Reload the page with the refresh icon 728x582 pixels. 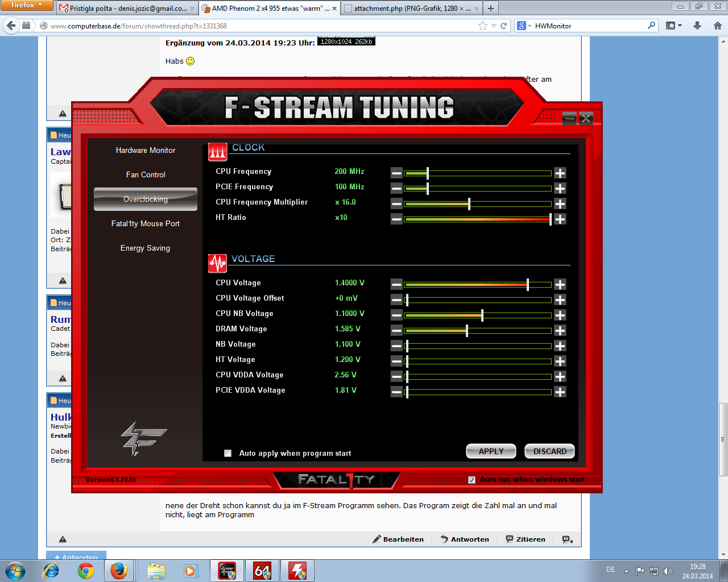point(503,26)
